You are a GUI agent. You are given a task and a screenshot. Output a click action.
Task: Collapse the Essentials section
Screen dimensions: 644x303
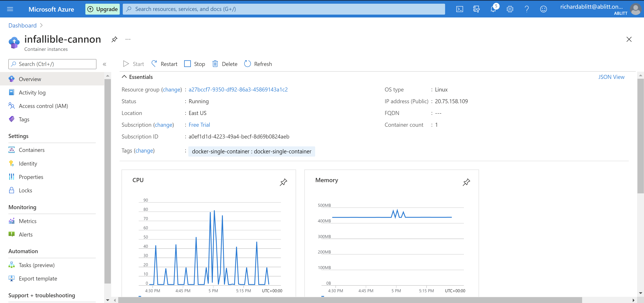pos(124,77)
